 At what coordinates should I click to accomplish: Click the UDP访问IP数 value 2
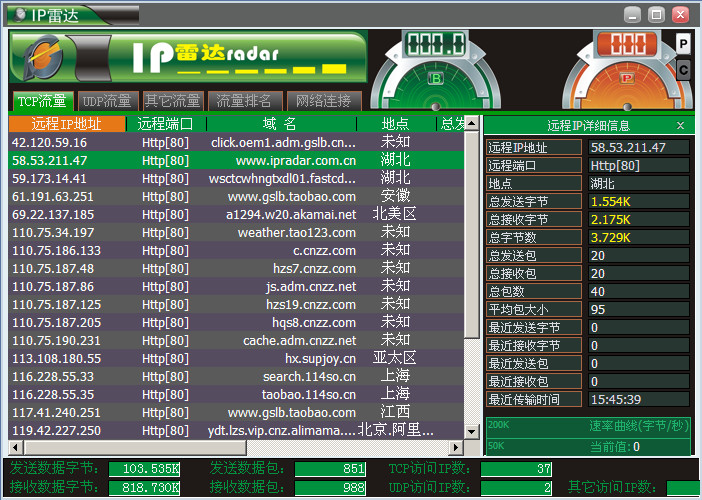point(516,487)
